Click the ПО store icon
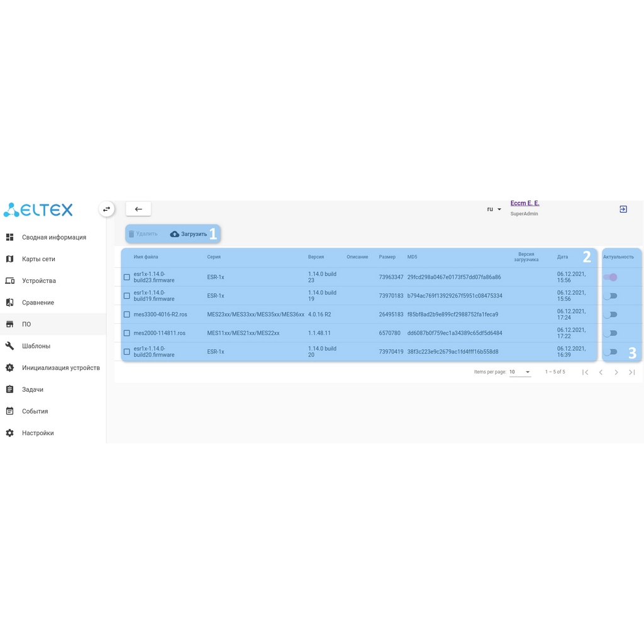The height and width of the screenshot is (644, 644). coord(10,324)
